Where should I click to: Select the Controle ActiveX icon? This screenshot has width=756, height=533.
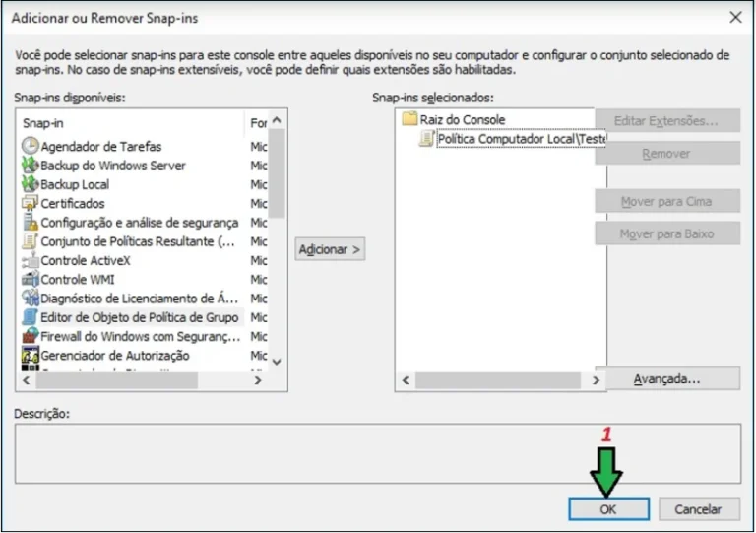[x=31, y=260]
